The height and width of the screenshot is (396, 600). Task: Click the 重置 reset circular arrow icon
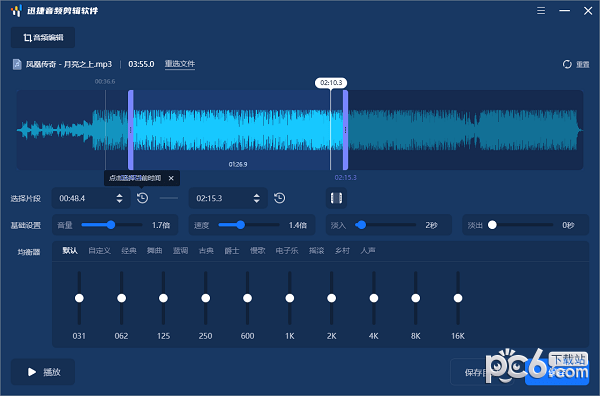pos(567,64)
